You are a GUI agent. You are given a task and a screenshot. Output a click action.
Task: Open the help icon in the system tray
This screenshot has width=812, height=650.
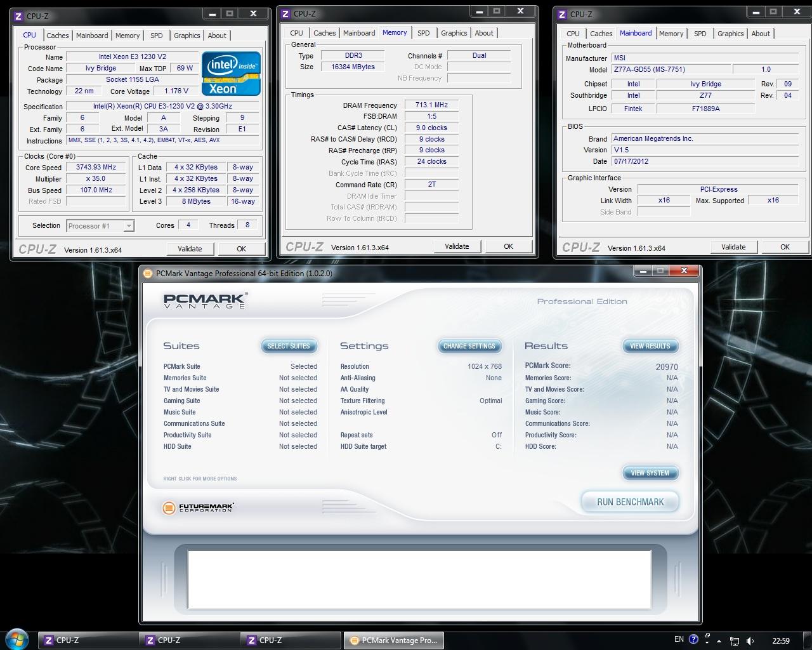pos(693,640)
